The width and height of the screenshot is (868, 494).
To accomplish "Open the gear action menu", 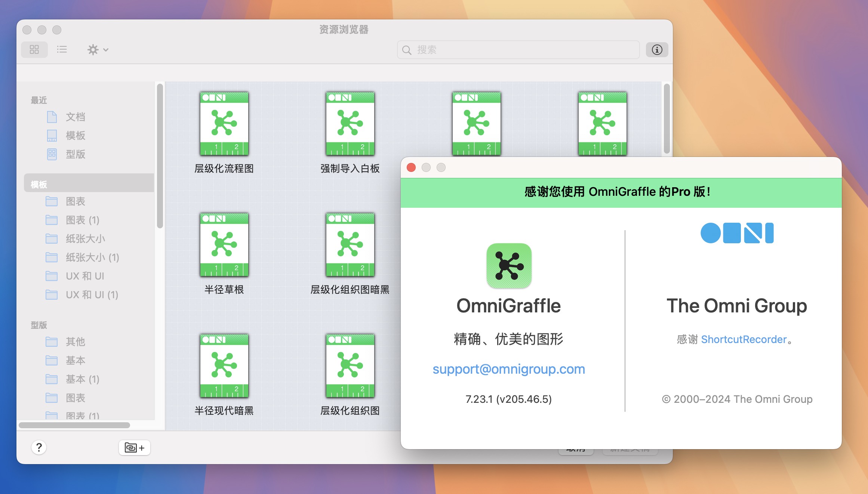I will 98,50.
